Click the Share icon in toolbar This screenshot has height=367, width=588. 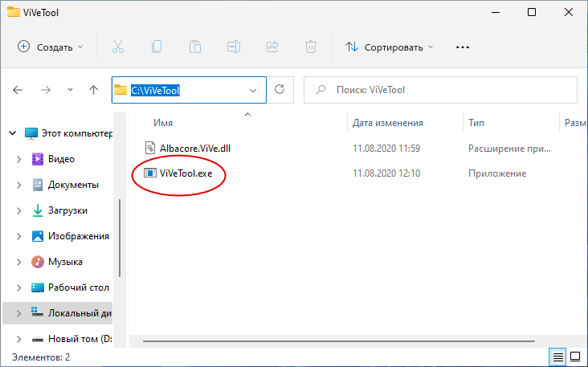point(272,47)
